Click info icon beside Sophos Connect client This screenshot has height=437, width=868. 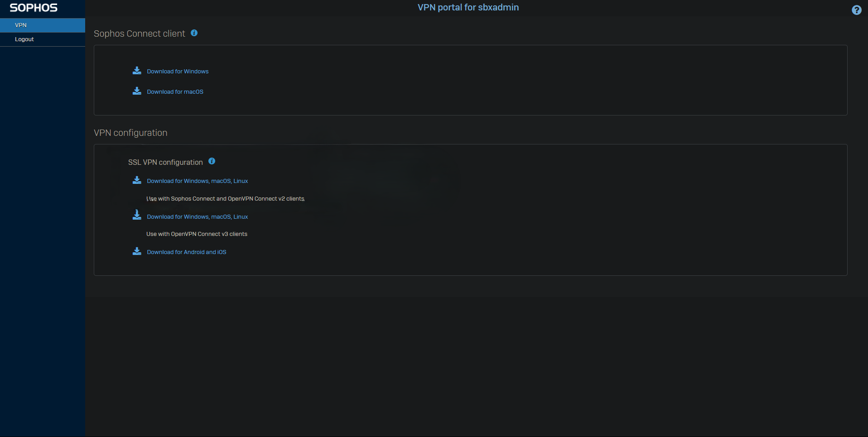point(194,33)
